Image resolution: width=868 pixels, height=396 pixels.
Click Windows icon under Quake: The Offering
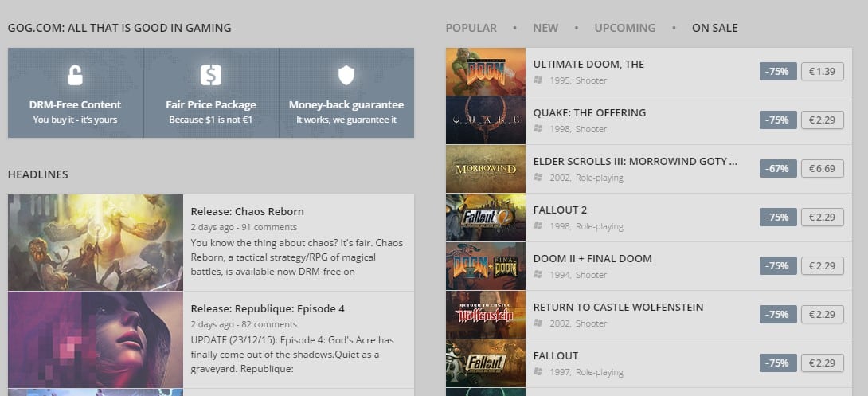click(538, 128)
